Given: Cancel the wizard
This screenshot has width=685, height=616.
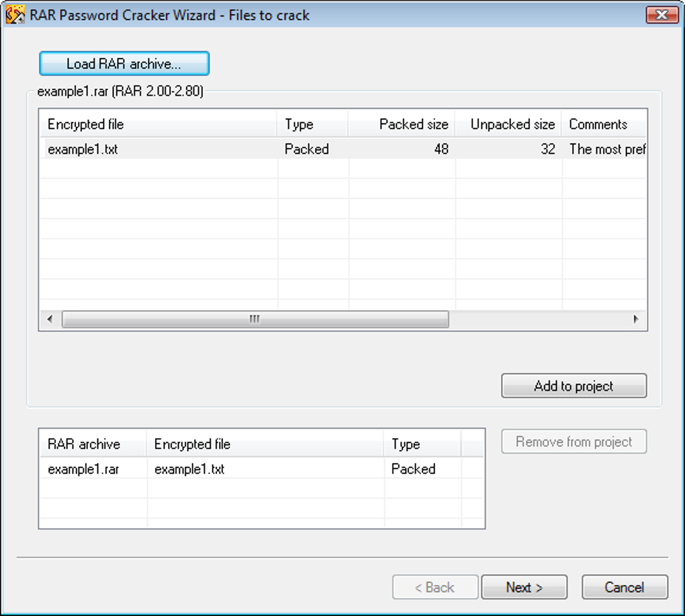Looking at the screenshot, I should pos(624,587).
